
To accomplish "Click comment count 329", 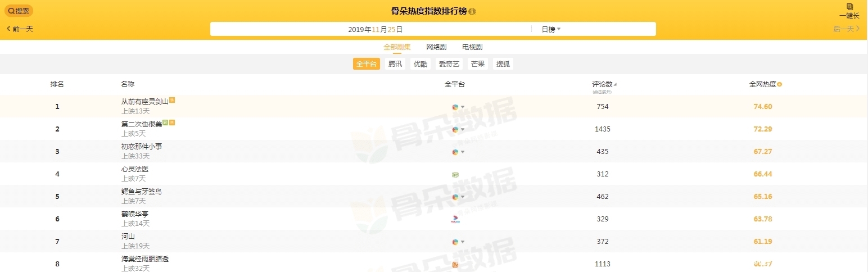I will pos(603,219).
